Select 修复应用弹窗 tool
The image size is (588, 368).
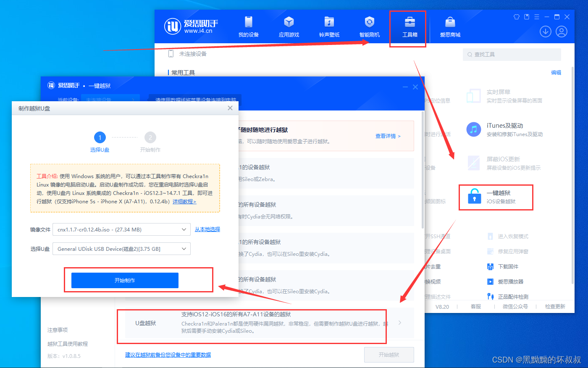point(507,252)
